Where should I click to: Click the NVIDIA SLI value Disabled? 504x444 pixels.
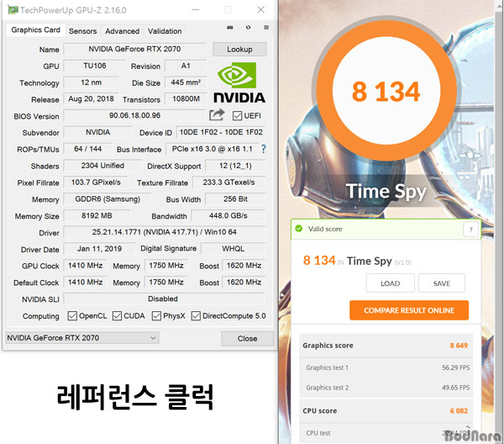(x=165, y=299)
